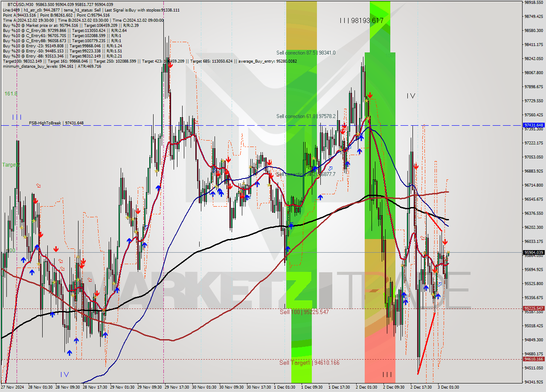
Task: Click the 98918.550 price axis value
Action: pyautogui.click(x=534, y=3)
